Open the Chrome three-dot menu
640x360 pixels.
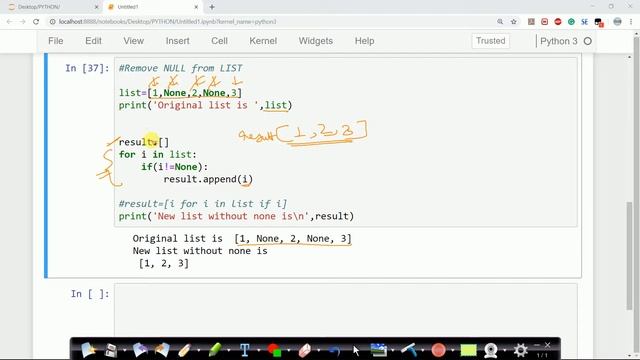click(631, 22)
